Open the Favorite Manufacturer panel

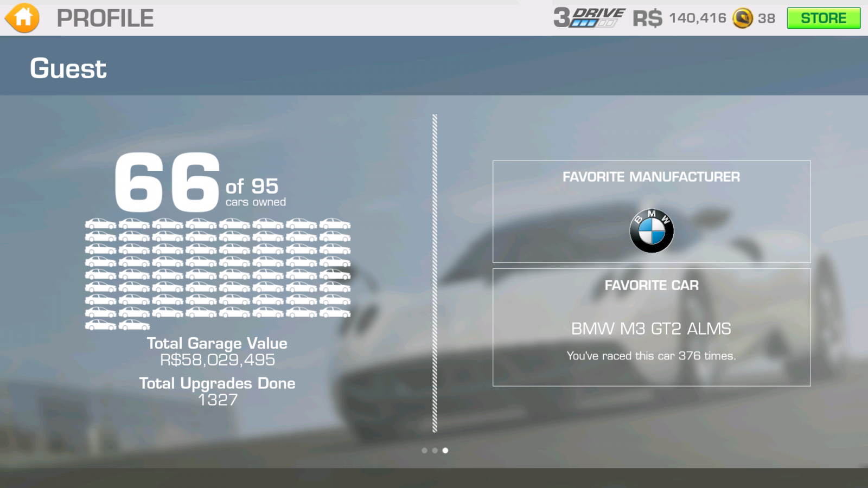652,211
